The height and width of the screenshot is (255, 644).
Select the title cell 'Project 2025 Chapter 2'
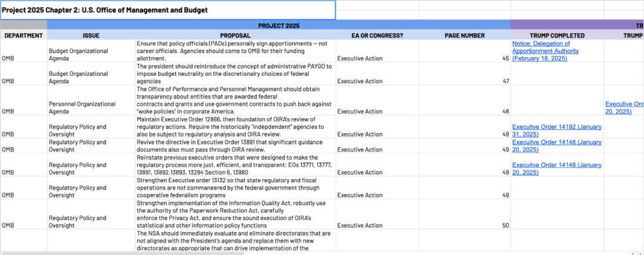point(168,10)
